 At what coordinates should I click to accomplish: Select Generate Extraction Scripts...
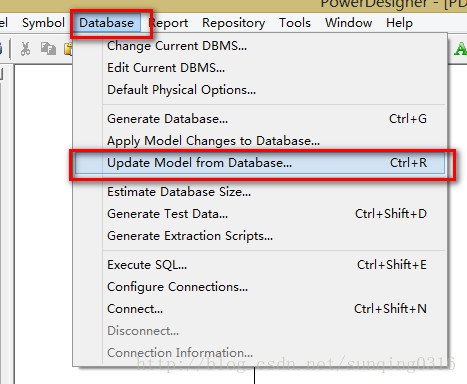(x=260, y=236)
